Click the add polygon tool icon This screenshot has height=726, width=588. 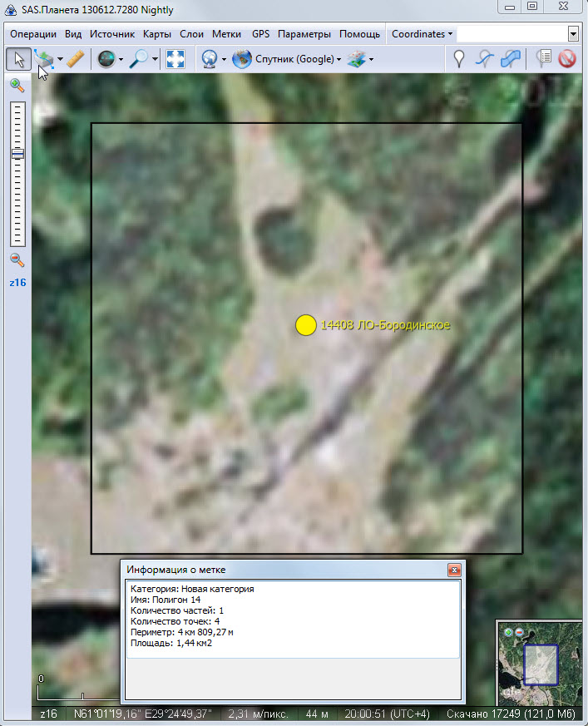(x=511, y=59)
